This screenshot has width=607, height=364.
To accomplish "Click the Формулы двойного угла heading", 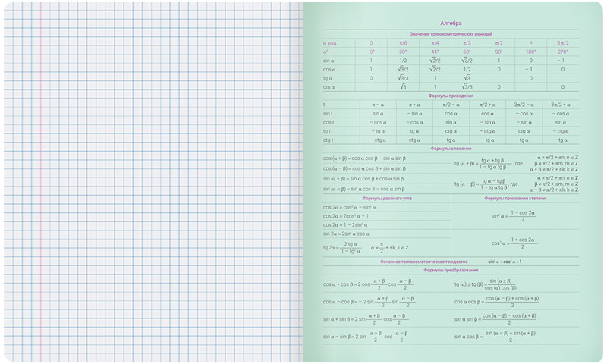I will [x=386, y=198].
